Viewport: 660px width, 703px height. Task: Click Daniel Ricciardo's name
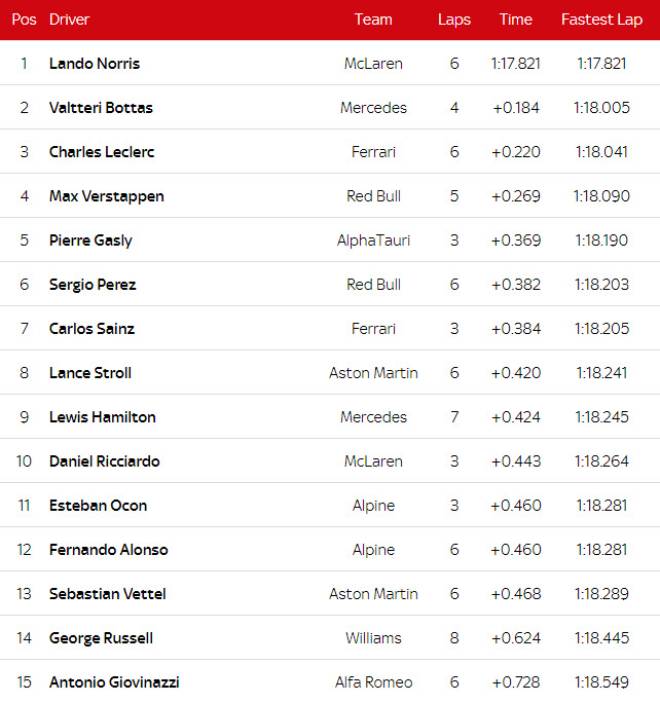coord(104,461)
